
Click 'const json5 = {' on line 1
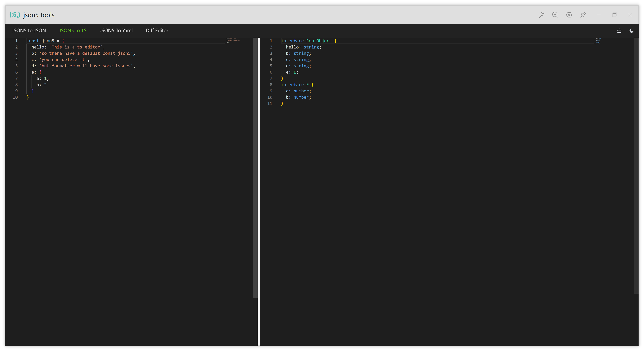[x=45, y=41]
